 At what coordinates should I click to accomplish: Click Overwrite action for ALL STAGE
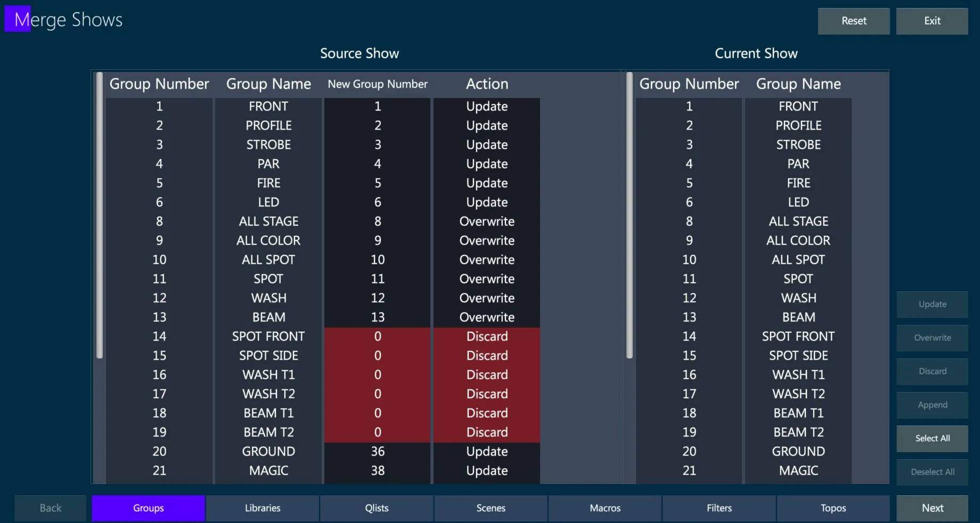487,222
